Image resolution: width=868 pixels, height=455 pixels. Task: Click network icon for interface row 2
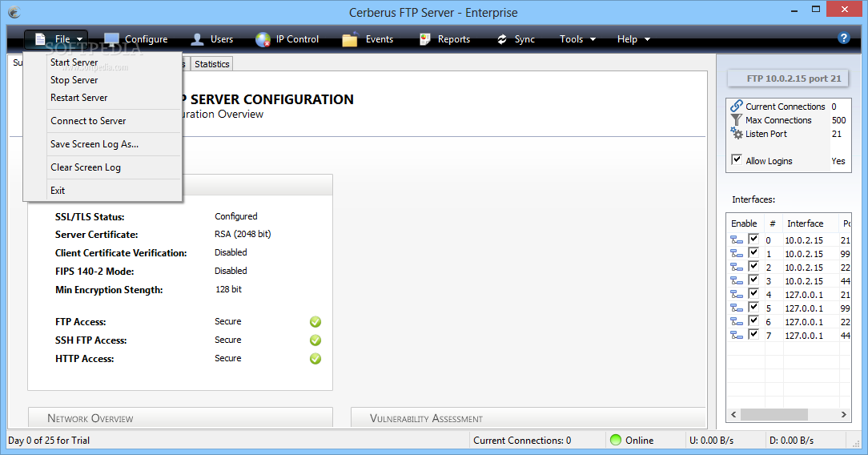pos(737,267)
